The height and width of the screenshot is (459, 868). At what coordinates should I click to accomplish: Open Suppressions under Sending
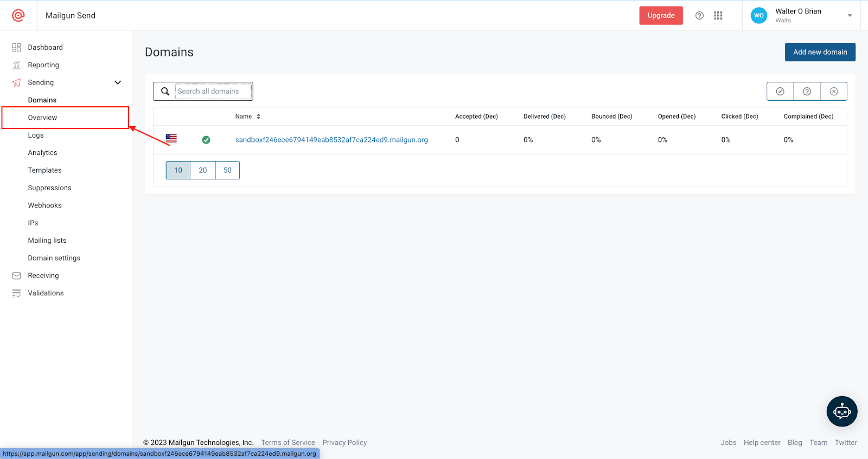click(x=50, y=188)
